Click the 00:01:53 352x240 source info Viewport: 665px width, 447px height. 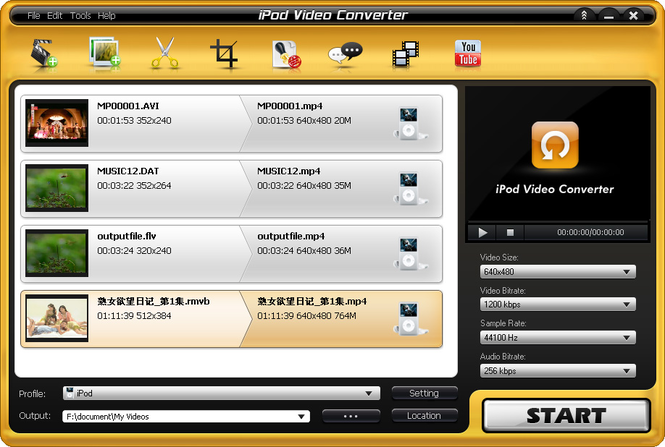click(134, 120)
